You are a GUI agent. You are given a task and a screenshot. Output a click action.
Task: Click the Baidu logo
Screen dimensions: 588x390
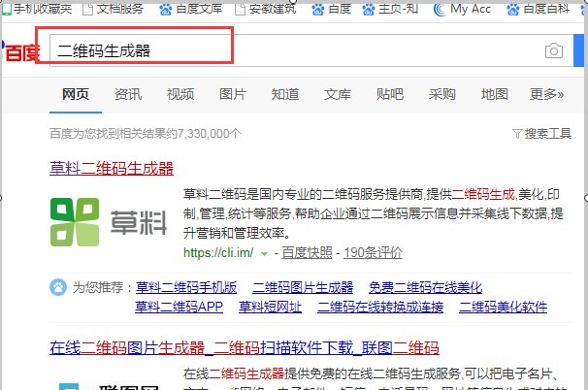[x=19, y=51]
